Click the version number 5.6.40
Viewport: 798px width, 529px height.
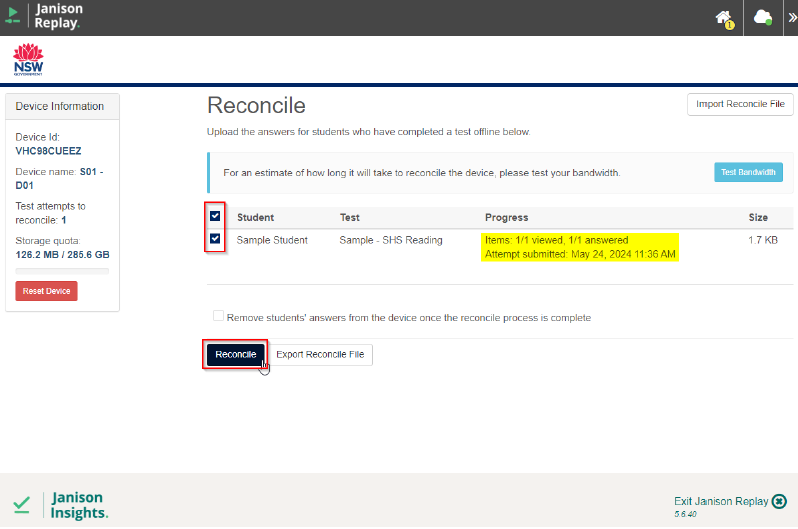pos(686,514)
